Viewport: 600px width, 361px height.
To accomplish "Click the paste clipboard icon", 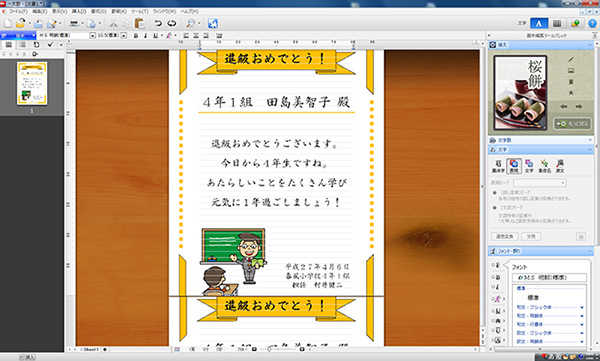I will click(140, 23).
